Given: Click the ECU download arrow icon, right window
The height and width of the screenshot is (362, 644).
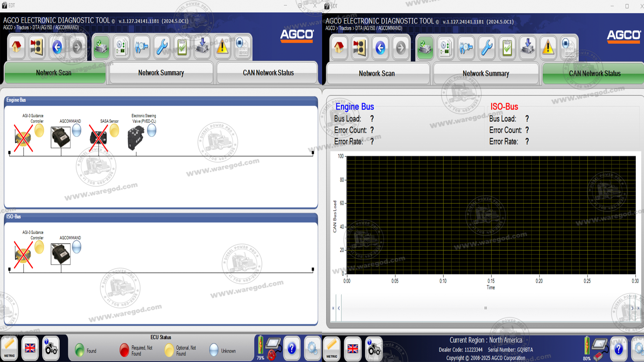Looking at the screenshot, I should point(528,48).
